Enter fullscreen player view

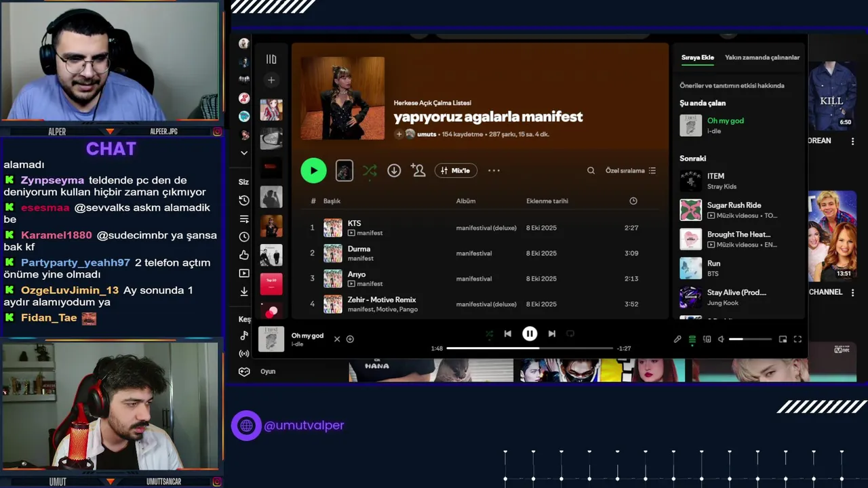pos(797,339)
